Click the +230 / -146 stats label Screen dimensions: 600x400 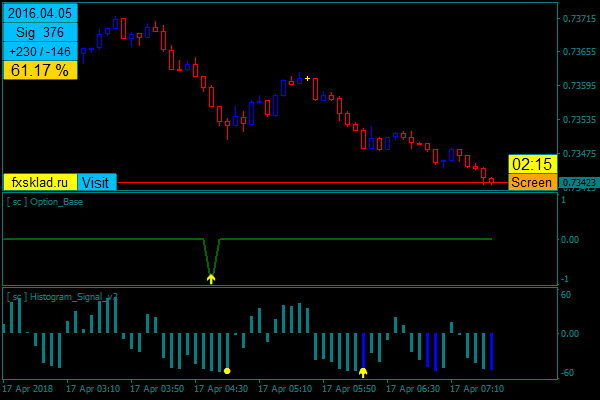pos(40,51)
